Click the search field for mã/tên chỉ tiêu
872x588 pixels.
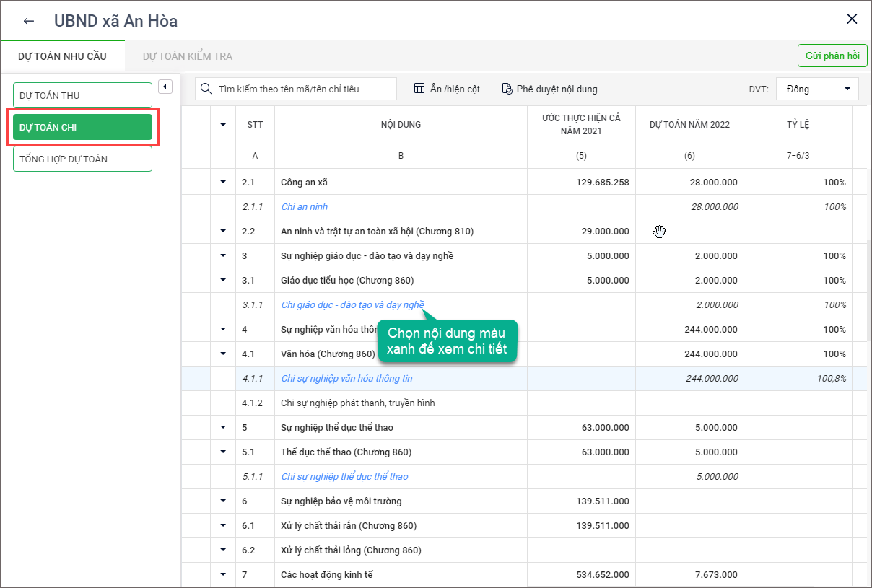(303, 89)
